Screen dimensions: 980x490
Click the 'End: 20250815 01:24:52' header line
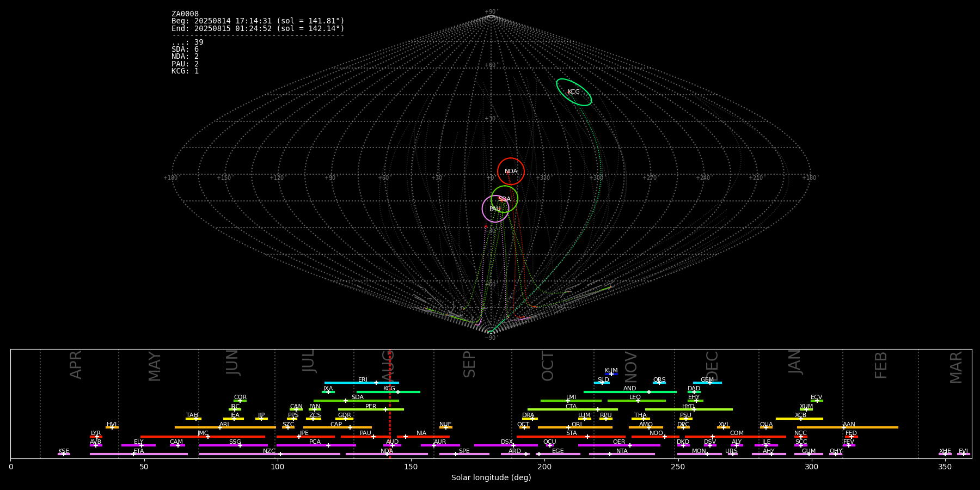[x=258, y=28]
